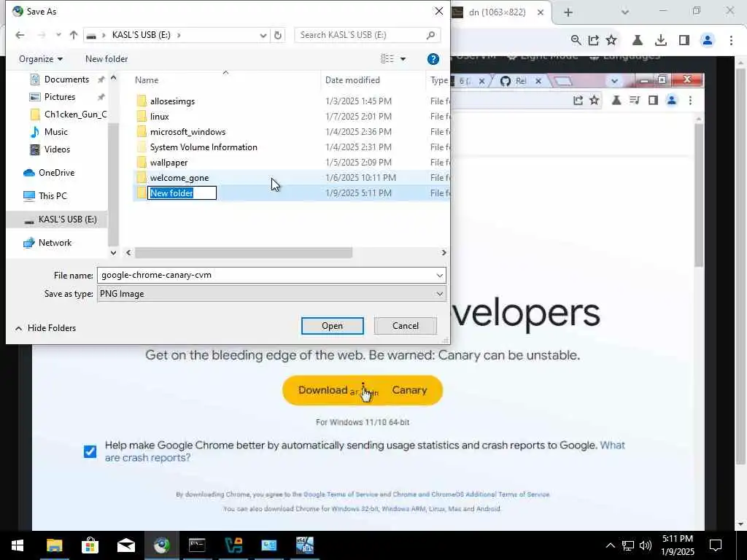Select This PC in navigation pane
This screenshot has width=747, height=560.
coord(53,195)
